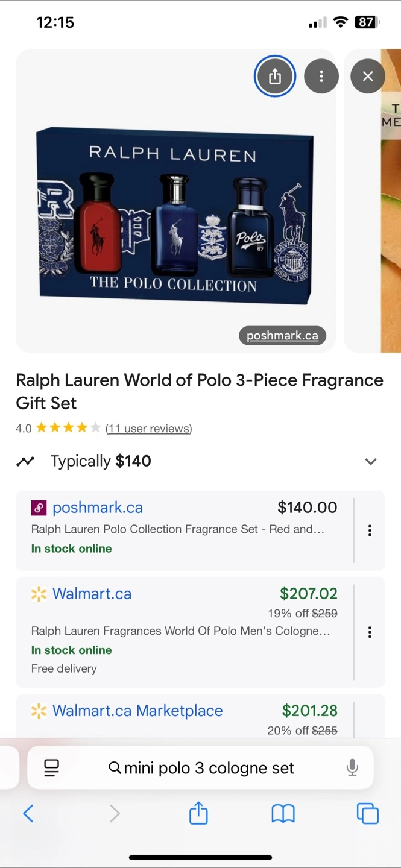Tap Safari share button in bottom toolbar
The width and height of the screenshot is (401, 868).
tap(198, 814)
